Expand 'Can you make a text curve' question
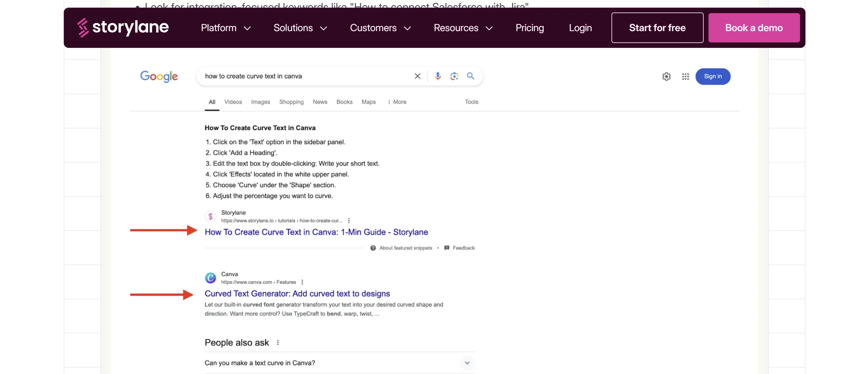 pyautogui.click(x=467, y=362)
